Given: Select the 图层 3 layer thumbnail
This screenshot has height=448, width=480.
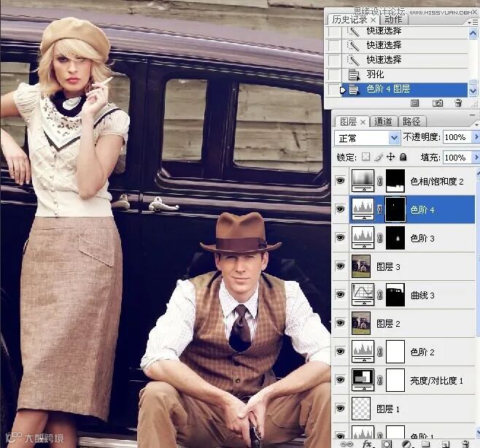Looking at the screenshot, I should coord(361,266).
